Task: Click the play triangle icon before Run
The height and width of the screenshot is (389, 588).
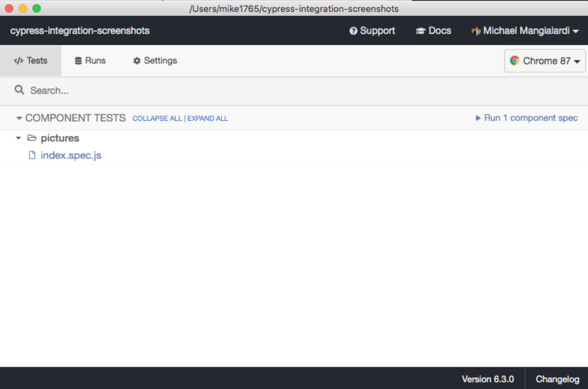Action: tap(478, 118)
